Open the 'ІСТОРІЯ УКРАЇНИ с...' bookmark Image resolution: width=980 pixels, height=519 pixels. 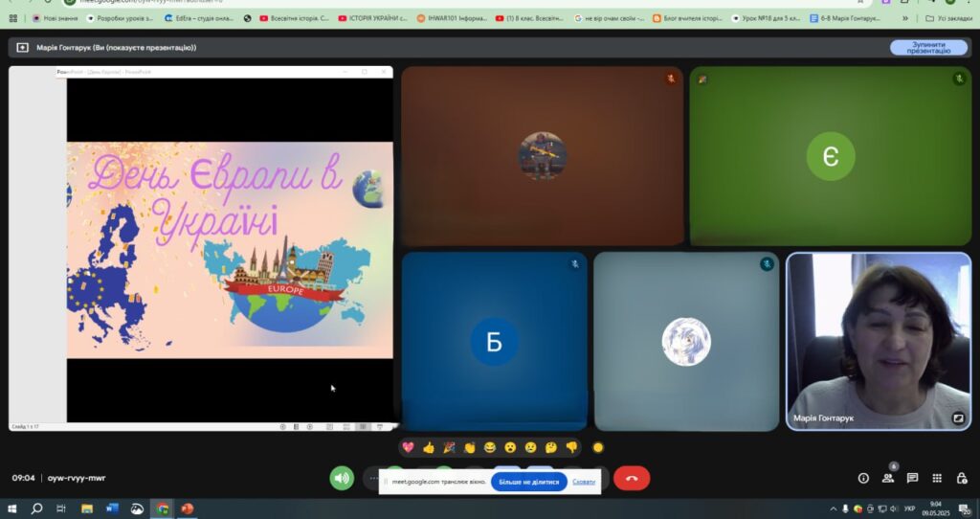(x=372, y=19)
